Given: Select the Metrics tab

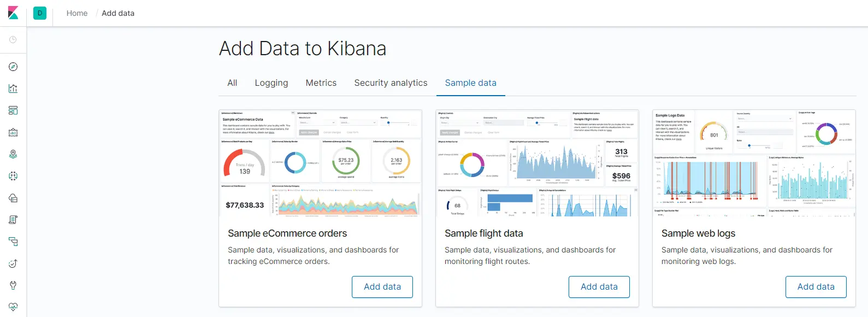Looking at the screenshot, I should point(321,83).
